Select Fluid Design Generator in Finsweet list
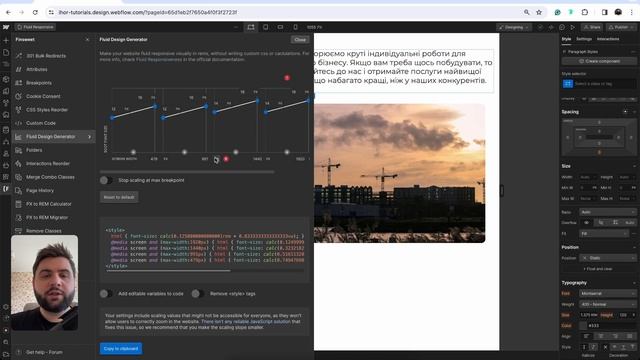The image size is (640, 360). (x=53, y=137)
